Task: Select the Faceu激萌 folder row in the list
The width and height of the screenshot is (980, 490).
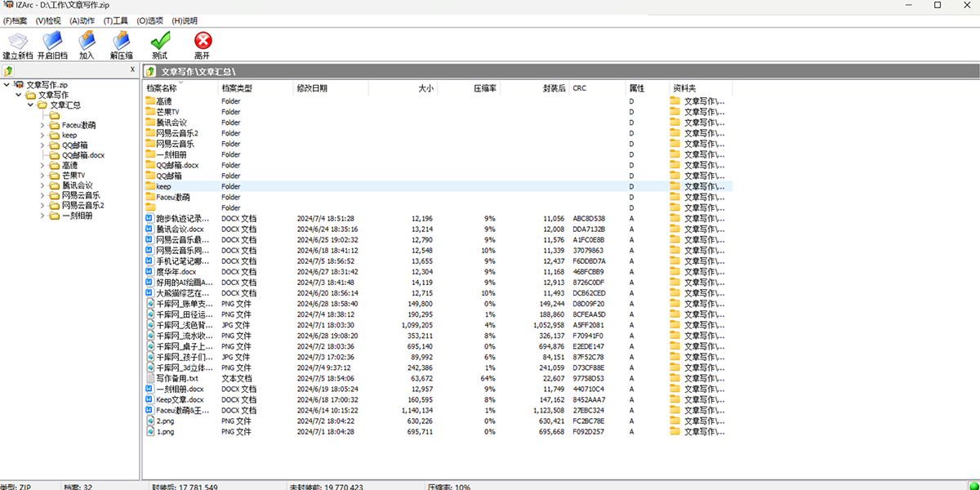Action: tap(438, 197)
